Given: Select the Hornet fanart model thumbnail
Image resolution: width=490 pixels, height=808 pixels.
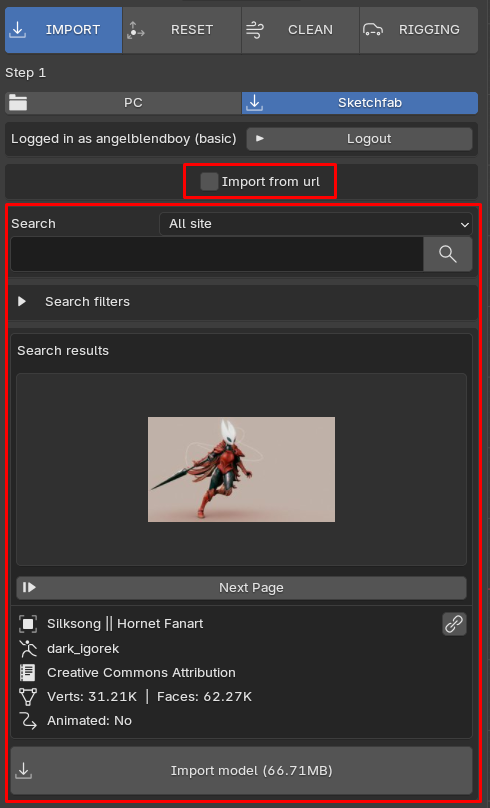Looking at the screenshot, I should click(x=241, y=469).
